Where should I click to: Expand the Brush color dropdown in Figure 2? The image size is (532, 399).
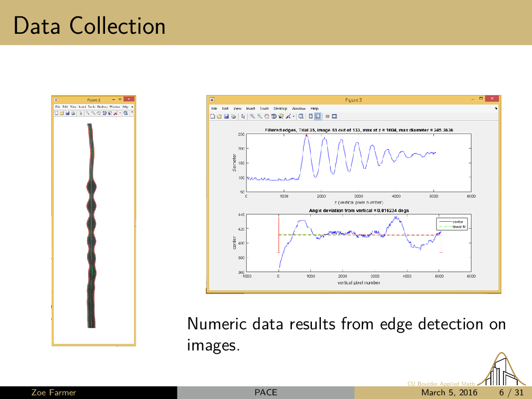[x=120, y=112]
